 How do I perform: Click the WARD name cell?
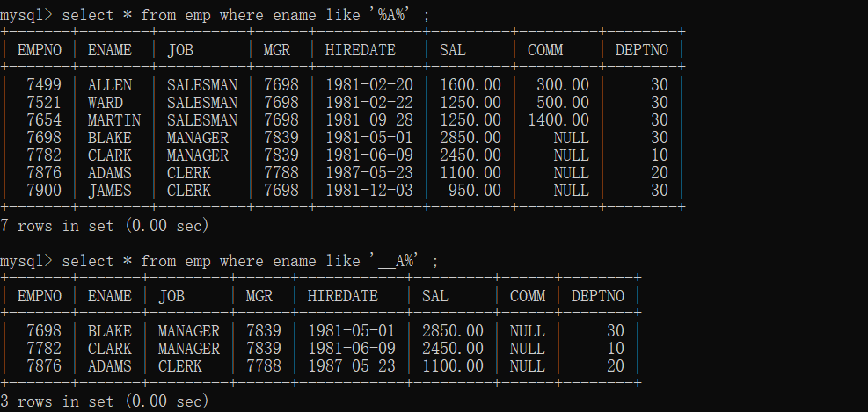106,103
